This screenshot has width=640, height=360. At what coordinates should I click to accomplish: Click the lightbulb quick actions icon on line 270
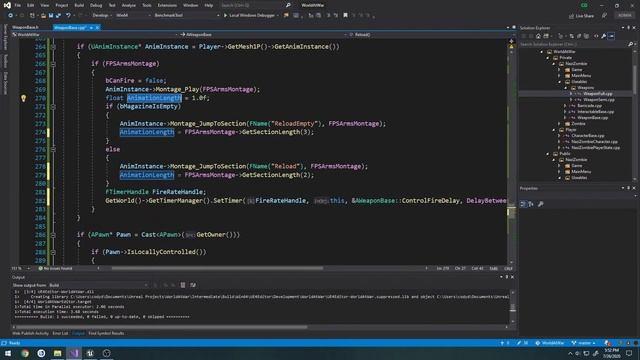(x=23, y=98)
